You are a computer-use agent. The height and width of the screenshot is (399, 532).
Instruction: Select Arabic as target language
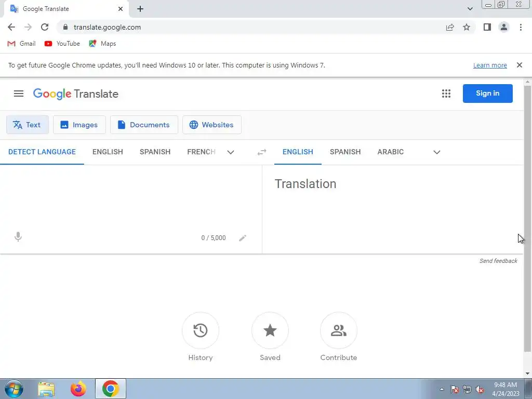pos(391,152)
